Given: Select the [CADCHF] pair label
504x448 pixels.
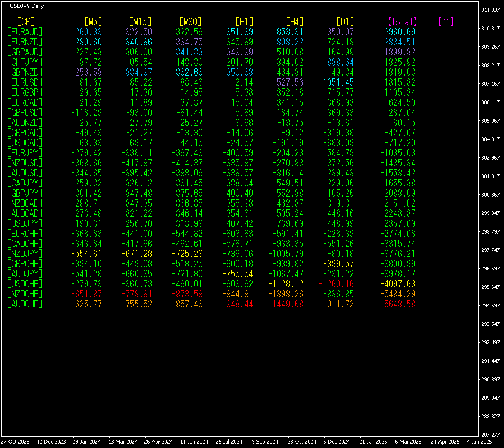Looking at the screenshot, I should (x=25, y=244).
